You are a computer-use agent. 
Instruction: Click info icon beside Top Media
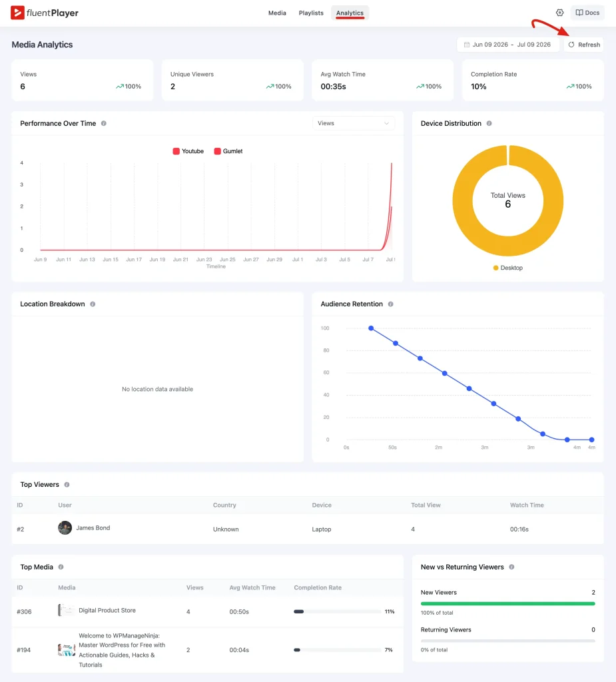pos(61,567)
